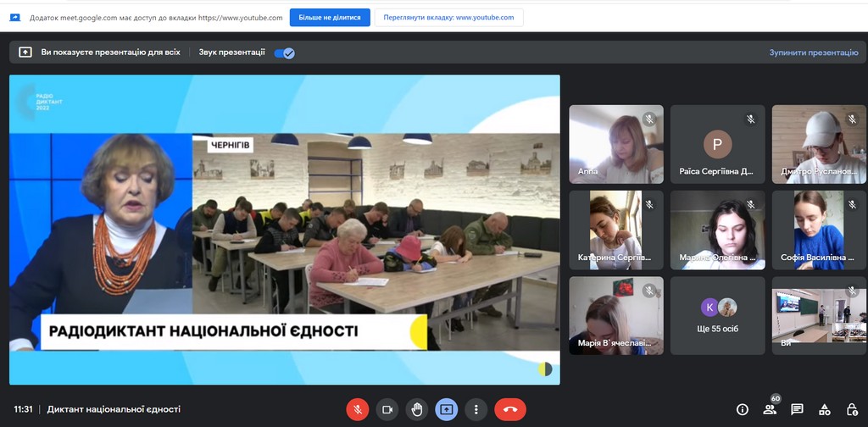Toggle the 'Звук презентації' switch
Viewport: 868px width, 427px height.
(284, 53)
